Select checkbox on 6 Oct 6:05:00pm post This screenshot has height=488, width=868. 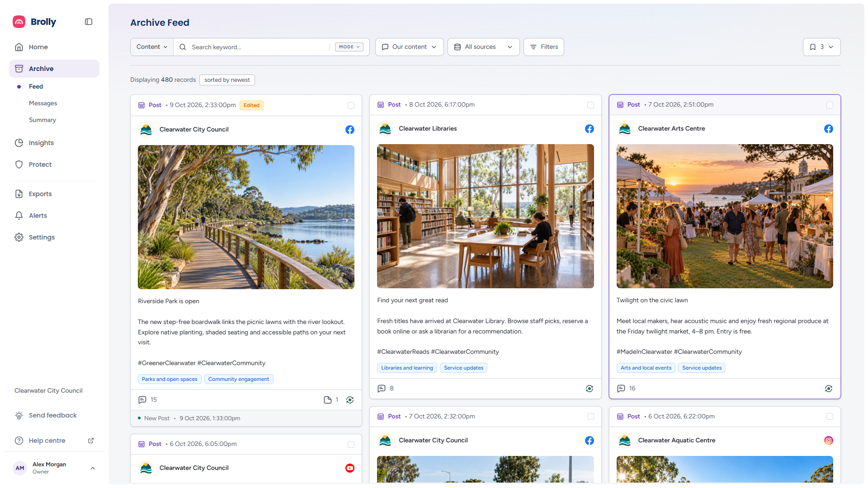pos(351,445)
